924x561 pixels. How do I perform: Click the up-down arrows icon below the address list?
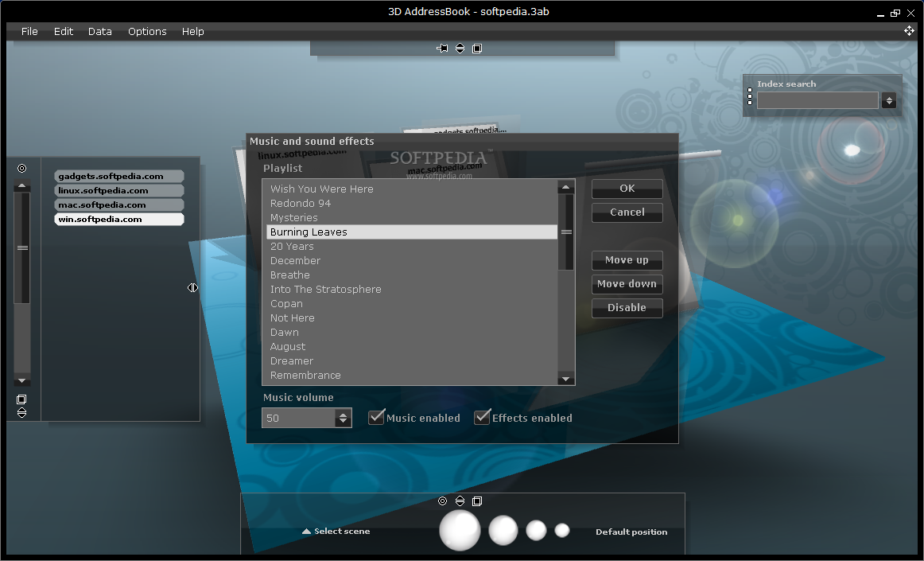click(21, 412)
